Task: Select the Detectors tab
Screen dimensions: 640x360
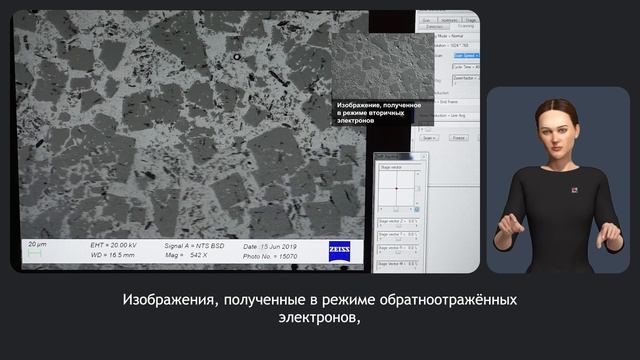Action: (434, 27)
